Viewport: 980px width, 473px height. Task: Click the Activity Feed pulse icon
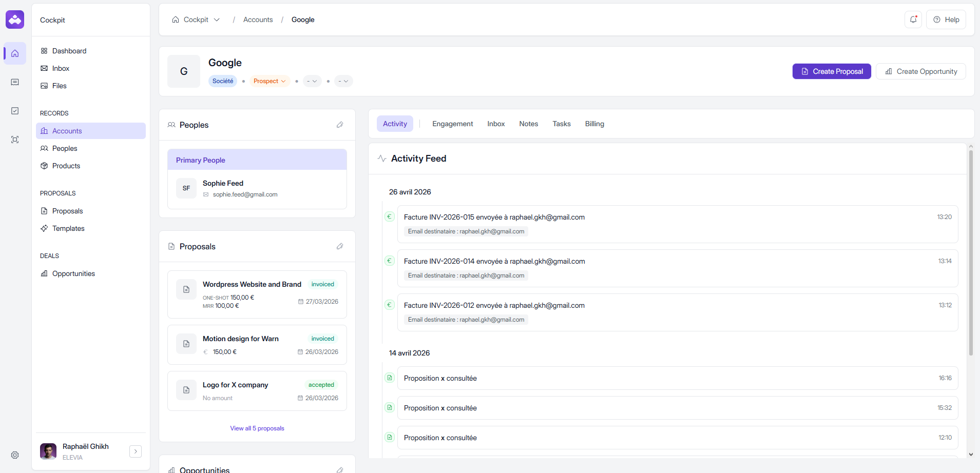pyautogui.click(x=382, y=159)
